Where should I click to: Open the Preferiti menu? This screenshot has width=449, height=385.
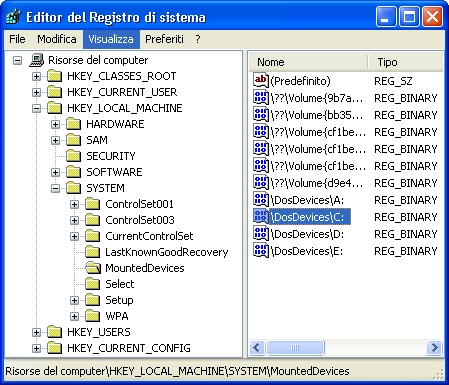pos(164,39)
